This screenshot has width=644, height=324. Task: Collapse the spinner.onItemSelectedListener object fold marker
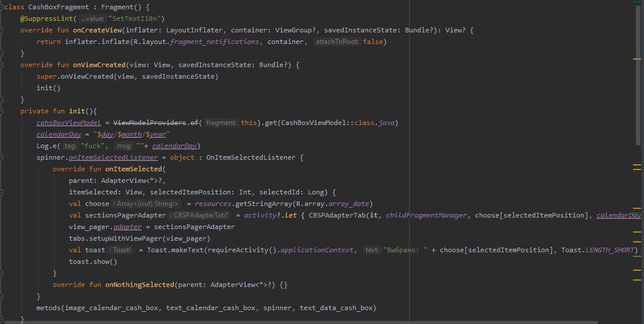(2, 157)
